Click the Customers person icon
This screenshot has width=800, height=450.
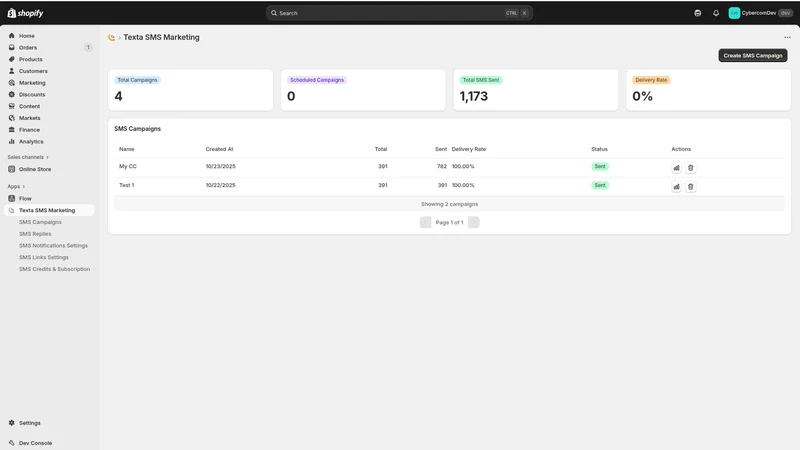(12, 71)
